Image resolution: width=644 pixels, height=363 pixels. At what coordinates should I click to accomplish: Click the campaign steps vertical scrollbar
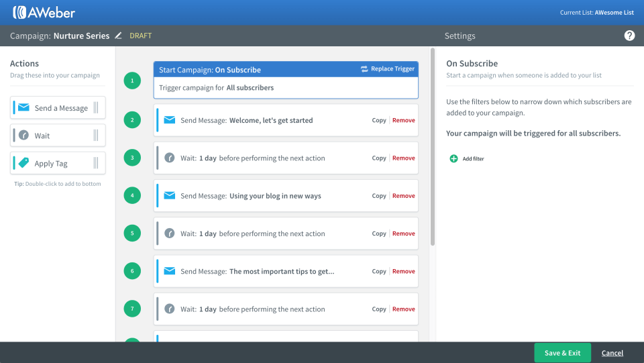pyautogui.click(x=433, y=147)
